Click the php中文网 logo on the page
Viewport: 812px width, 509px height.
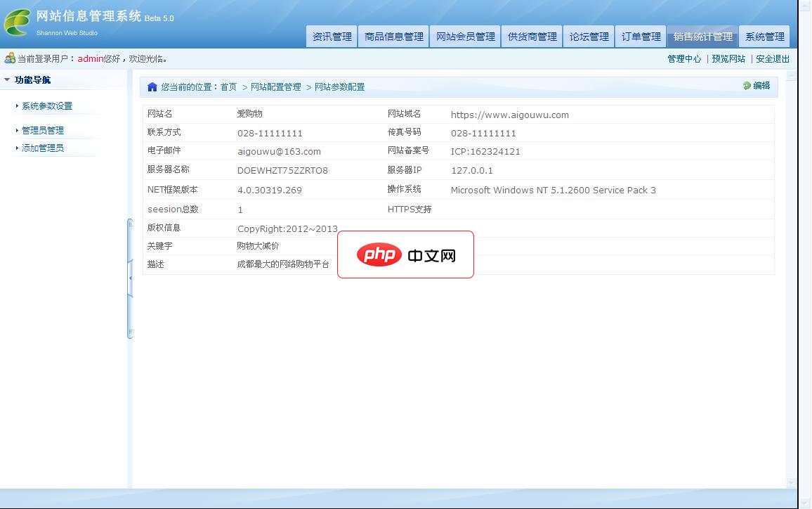coord(405,254)
